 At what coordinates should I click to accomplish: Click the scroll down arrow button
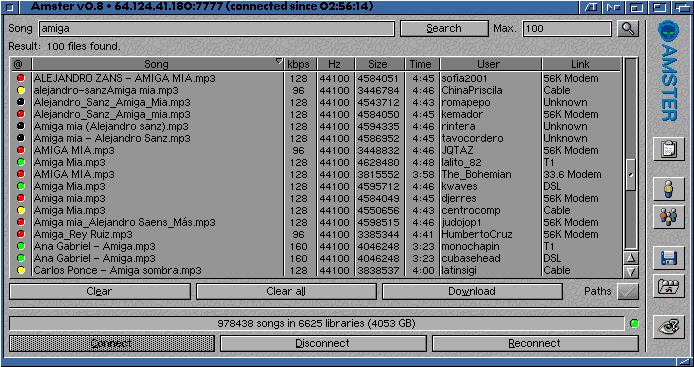tap(631, 271)
